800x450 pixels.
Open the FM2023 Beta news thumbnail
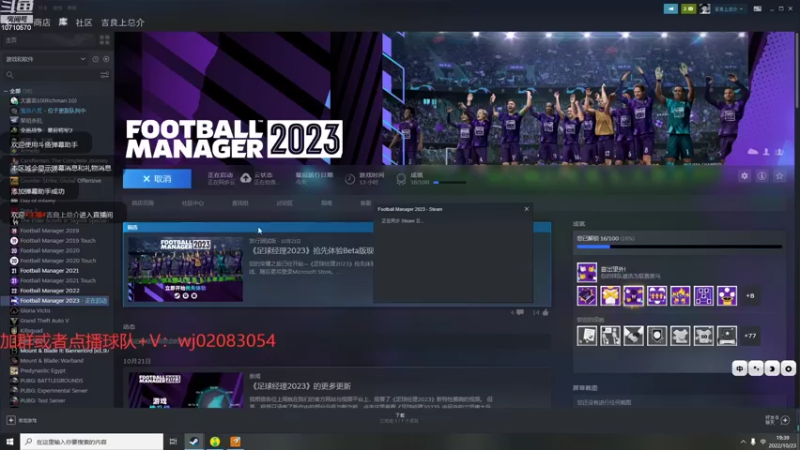click(x=185, y=269)
